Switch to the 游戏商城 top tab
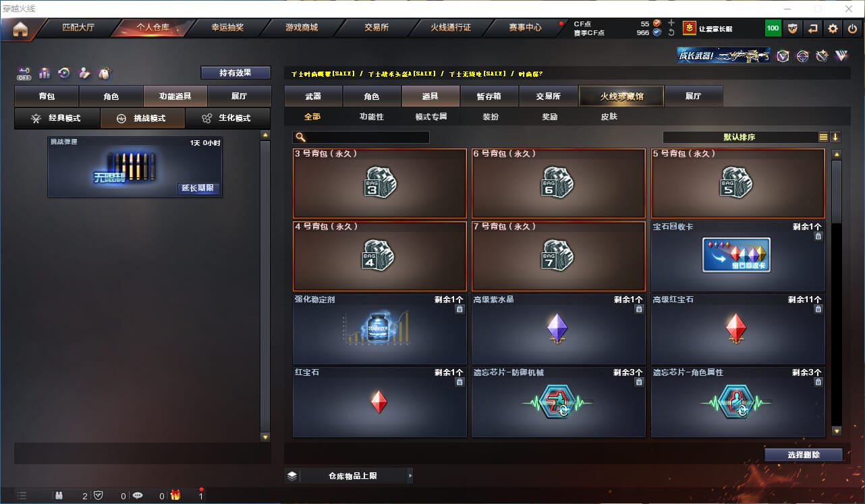The width and height of the screenshot is (865, 504). [301, 28]
